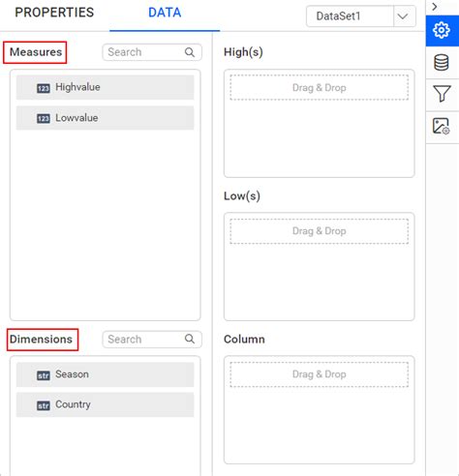The image size is (459, 476).
Task: Focus the Measures search field
Action: [152, 52]
